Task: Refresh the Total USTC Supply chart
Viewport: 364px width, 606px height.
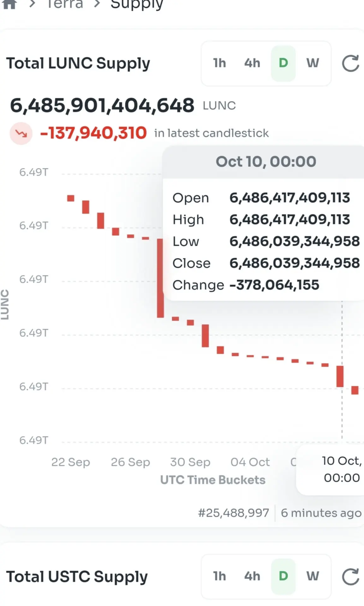Action: [350, 576]
